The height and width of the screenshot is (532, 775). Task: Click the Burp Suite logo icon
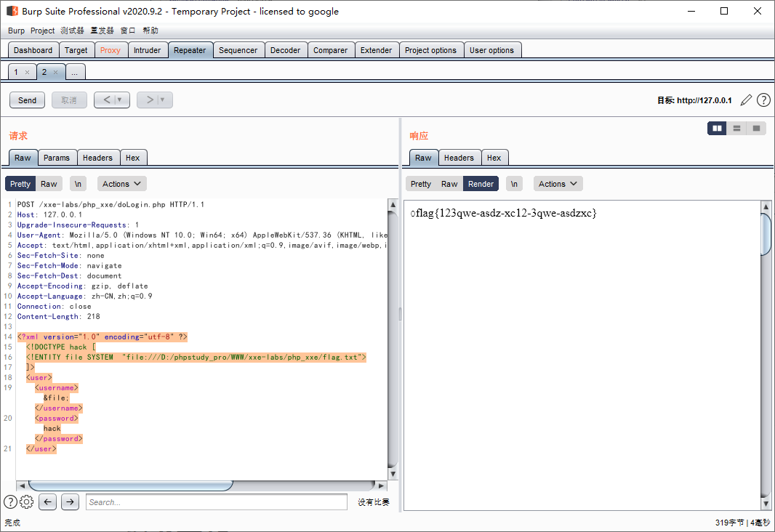coord(12,11)
